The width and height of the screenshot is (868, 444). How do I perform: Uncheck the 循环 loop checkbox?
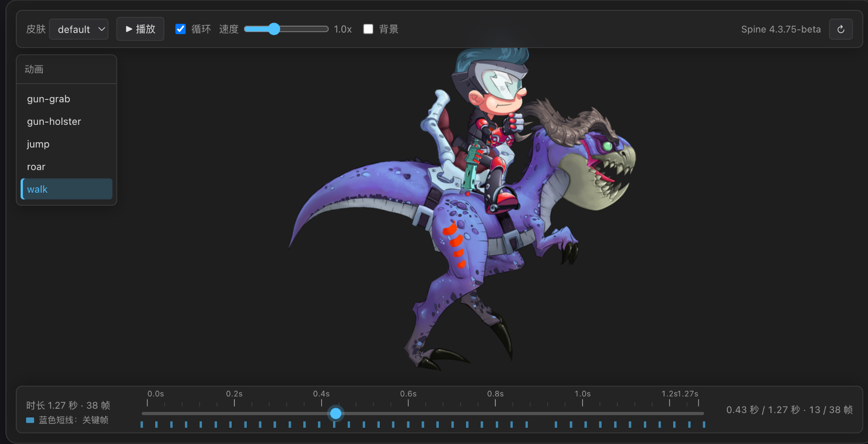pyautogui.click(x=181, y=29)
